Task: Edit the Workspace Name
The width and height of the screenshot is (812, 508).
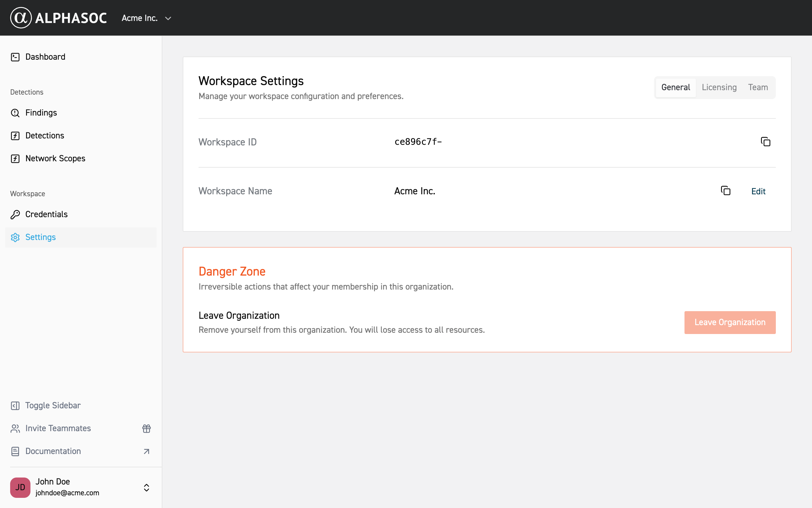Action: pyautogui.click(x=758, y=191)
